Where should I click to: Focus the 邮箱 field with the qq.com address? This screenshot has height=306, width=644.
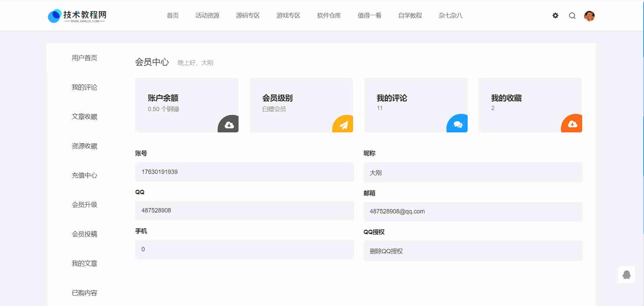tap(473, 211)
